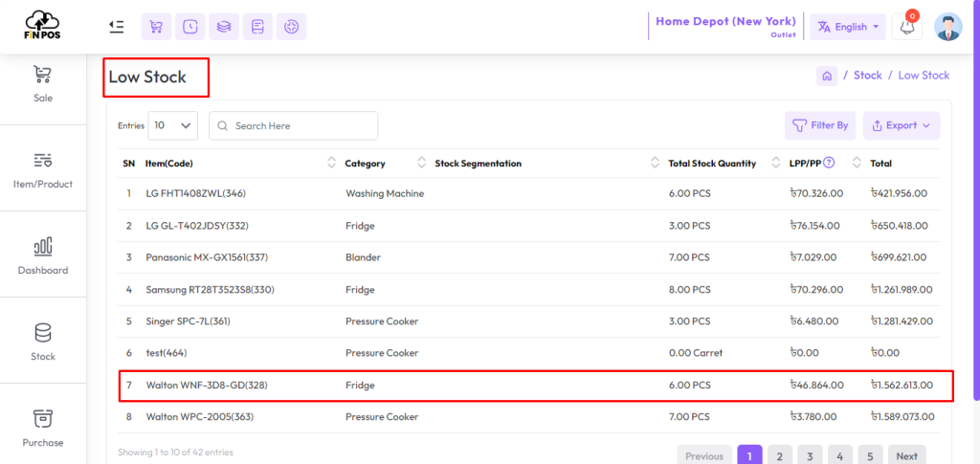980x464 pixels.
Task: Select the Samsung RT28T3523S8(330) item
Action: (x=210, y=290)
